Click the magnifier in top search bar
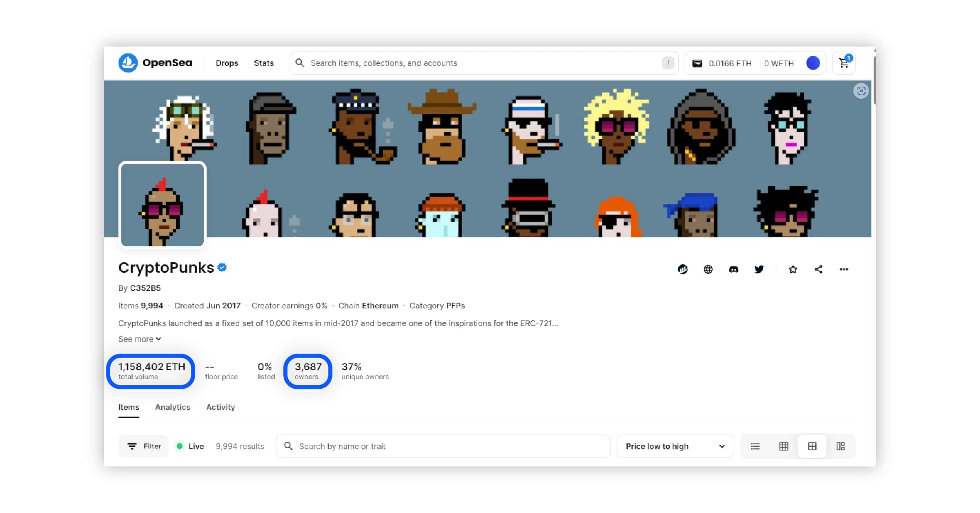This screenshot has height=513, width=980. (x=300, y=63)
